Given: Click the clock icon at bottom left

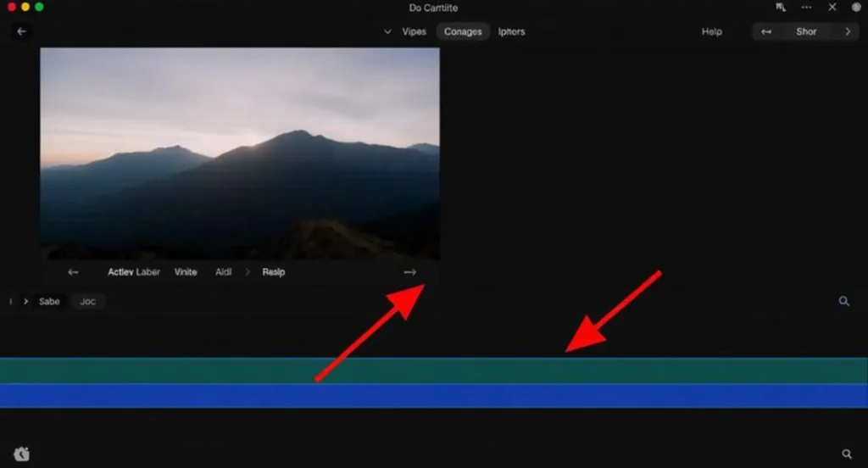Looking at the screenshot, I should click(x=21, y=454).
